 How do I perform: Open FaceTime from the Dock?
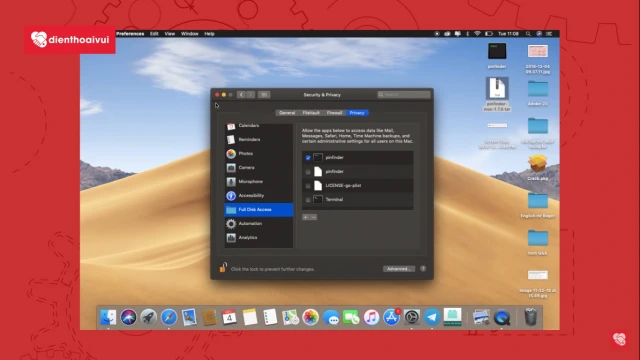coord(351,317)
